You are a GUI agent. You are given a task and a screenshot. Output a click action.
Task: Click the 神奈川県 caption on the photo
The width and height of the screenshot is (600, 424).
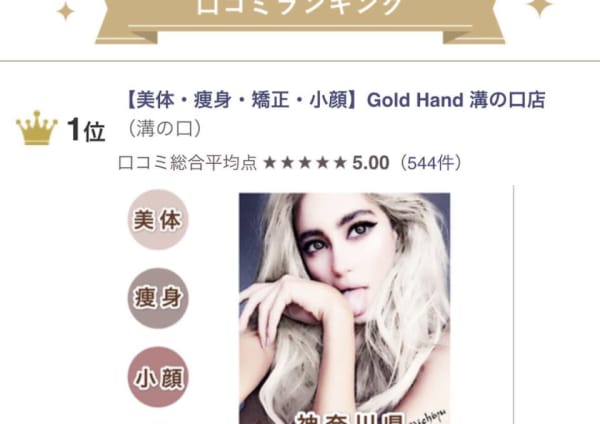coord(349,418)
